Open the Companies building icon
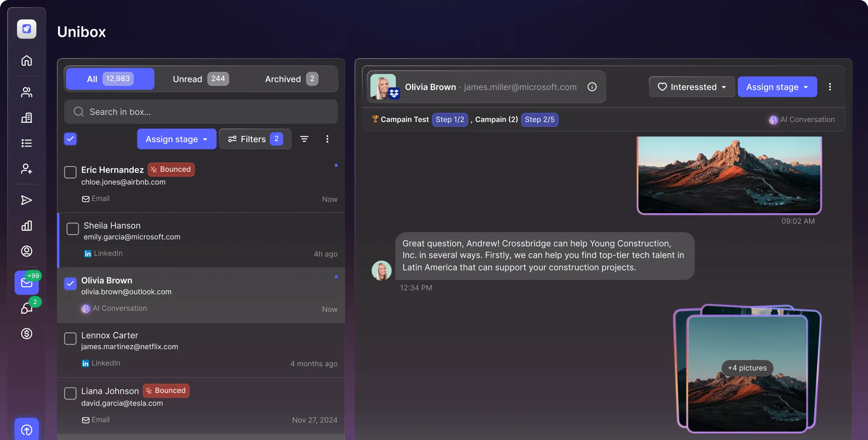This screenshot has height=440, width=868. (x=26, y=118)
